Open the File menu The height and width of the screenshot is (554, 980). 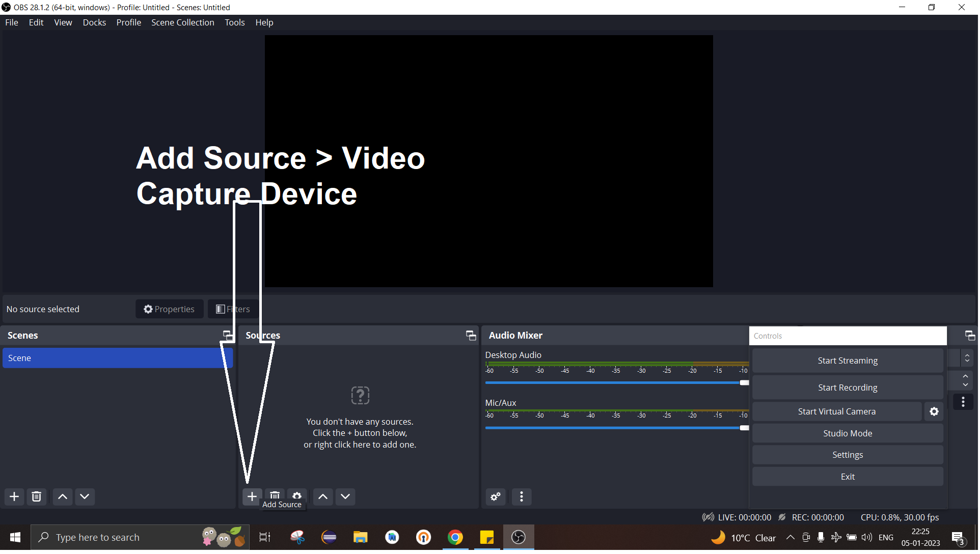coord(12,22)
